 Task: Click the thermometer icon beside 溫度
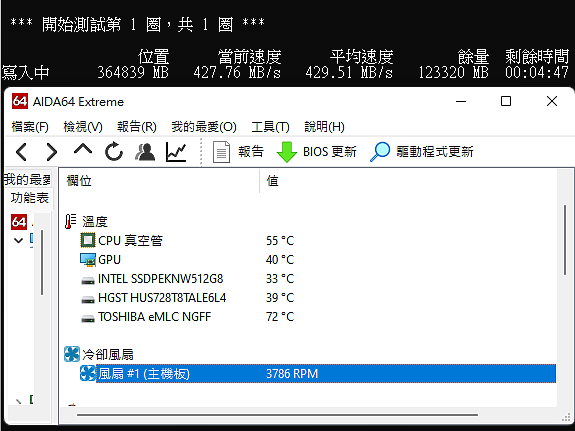pyautogui.click(x=70, y=221)
